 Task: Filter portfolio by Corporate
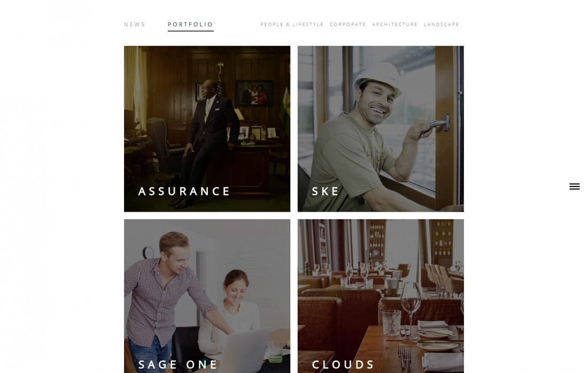pos(347,25)
